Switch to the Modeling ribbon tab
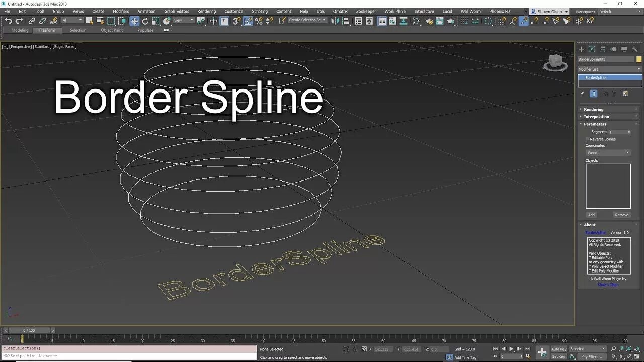 coord(20,30)
